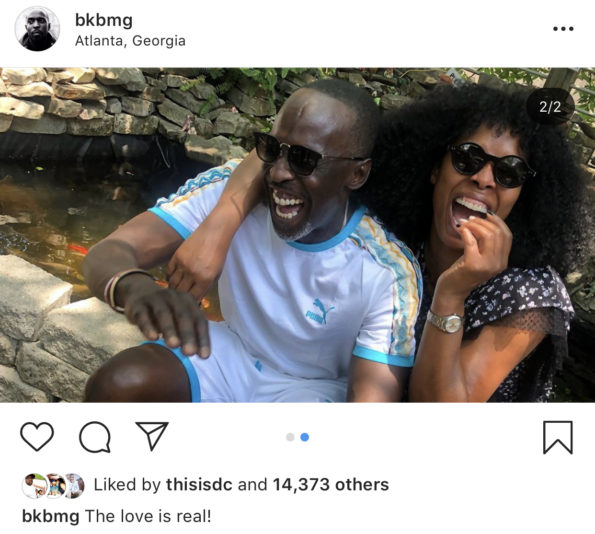This screenshot has width=595, height=534.
Task: Open Atlanta, Georgia location link
Action: click(130, 41)
